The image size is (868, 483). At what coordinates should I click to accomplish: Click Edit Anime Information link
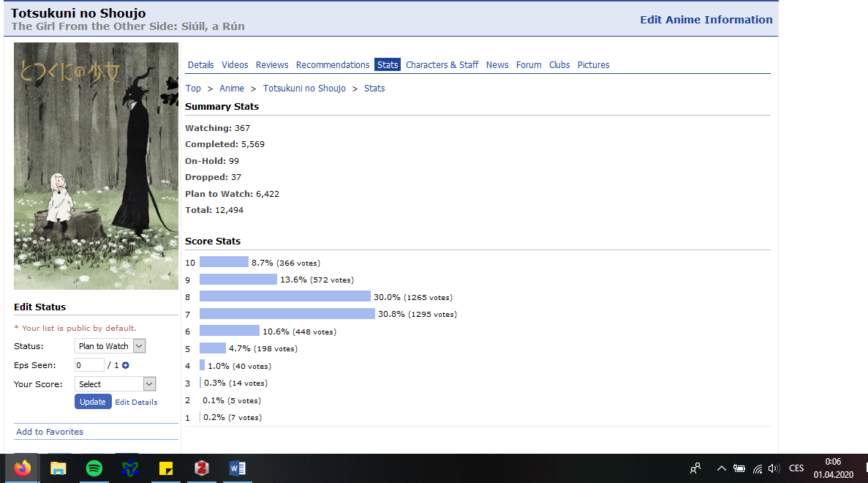[x=706, y=20]
